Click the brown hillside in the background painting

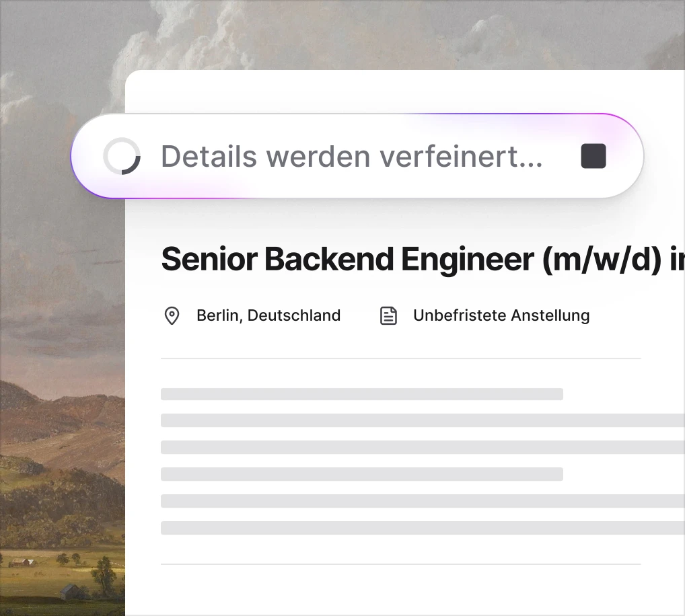(65, 419)
